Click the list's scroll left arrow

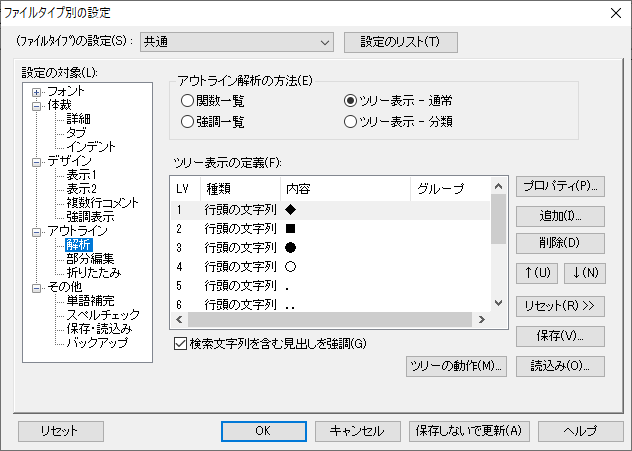[x=179, y=320]
